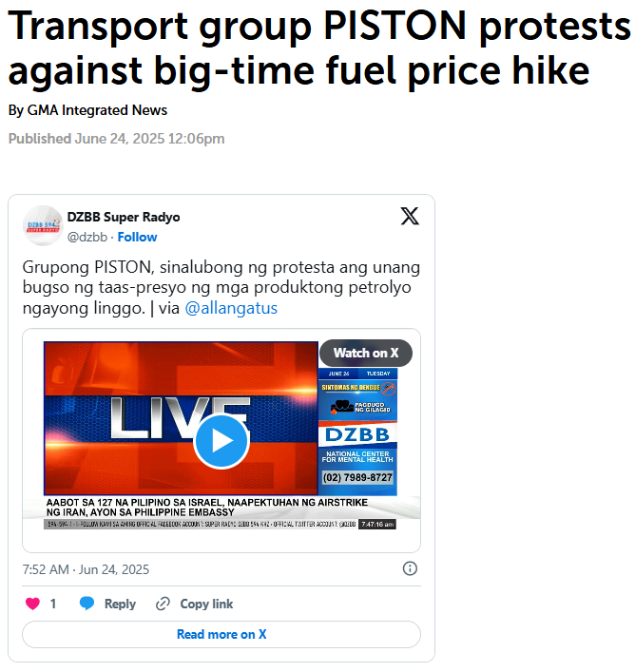
Task: Click the copy link chain icon
Action: [x=163, y=604]
